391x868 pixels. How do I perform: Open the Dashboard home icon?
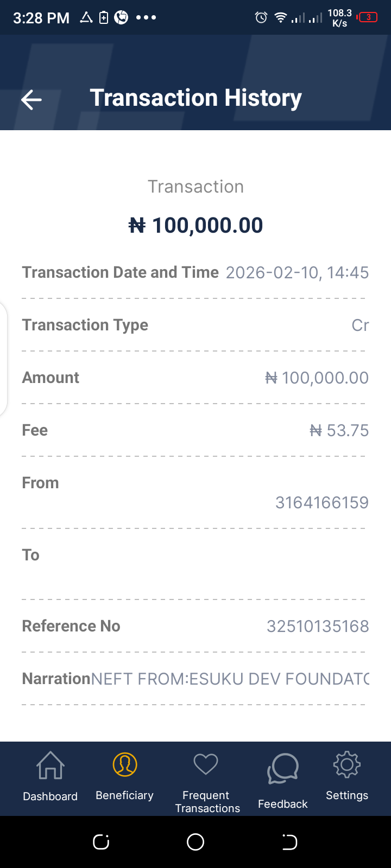pyautogui.click(x=51, y=765)
